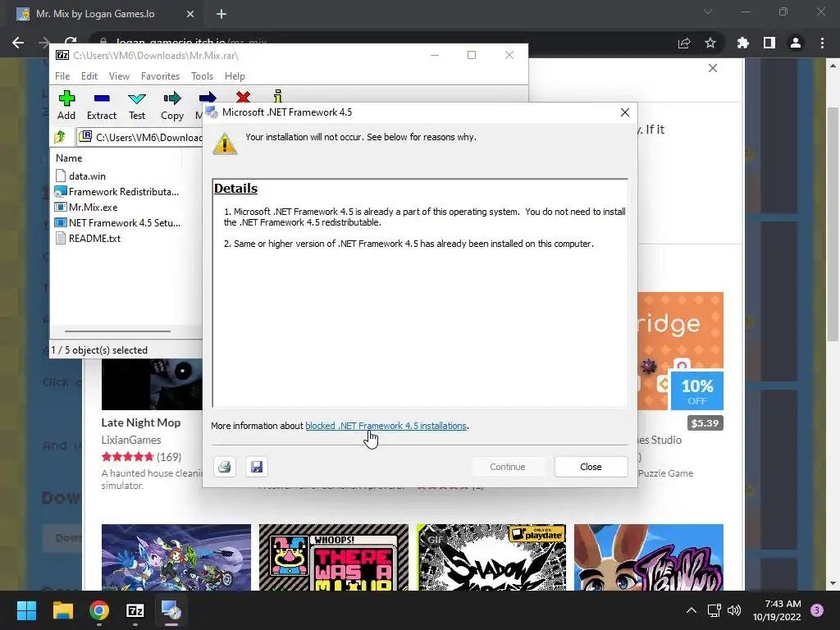The image size is (840, 630).
Task: Click the Extract toolbar icon in 7-Zip
Action: [101, 106]
